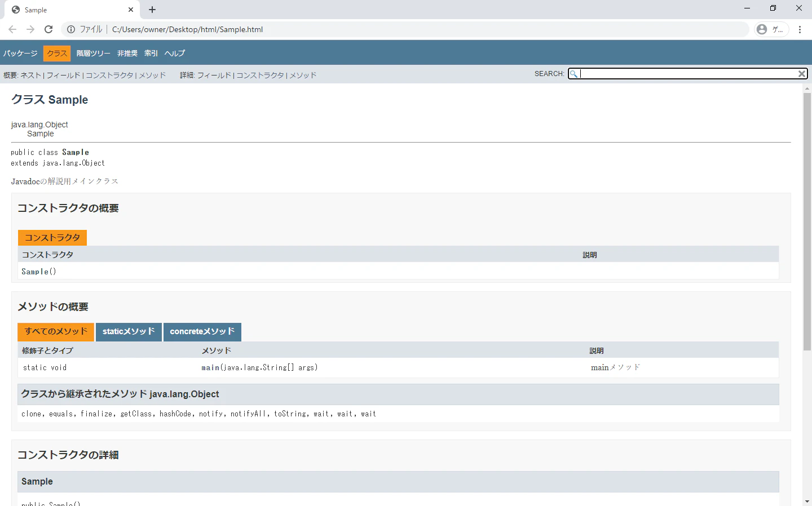Viewport: 812px width, 506px height.
Task: Open Chrome three-dot menu
Action: click(800, 29)
